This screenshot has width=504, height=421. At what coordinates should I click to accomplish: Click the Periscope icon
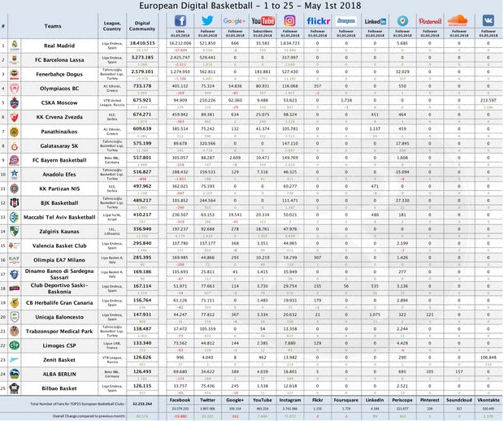tap(402, 21)
